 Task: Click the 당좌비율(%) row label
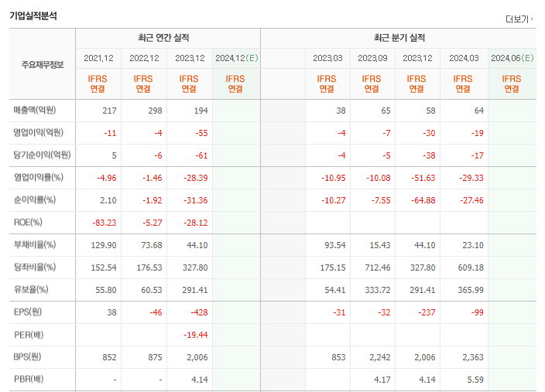(x=35, y=267)
